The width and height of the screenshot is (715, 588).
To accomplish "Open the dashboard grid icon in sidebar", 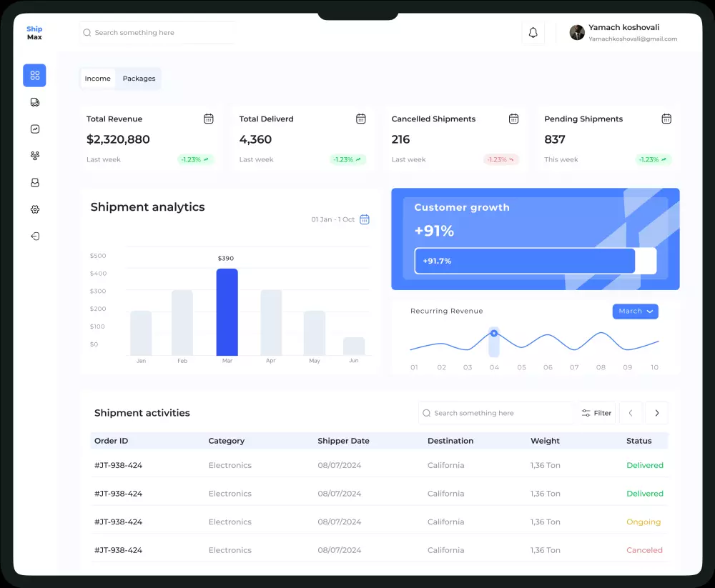I will pos(34,75).
